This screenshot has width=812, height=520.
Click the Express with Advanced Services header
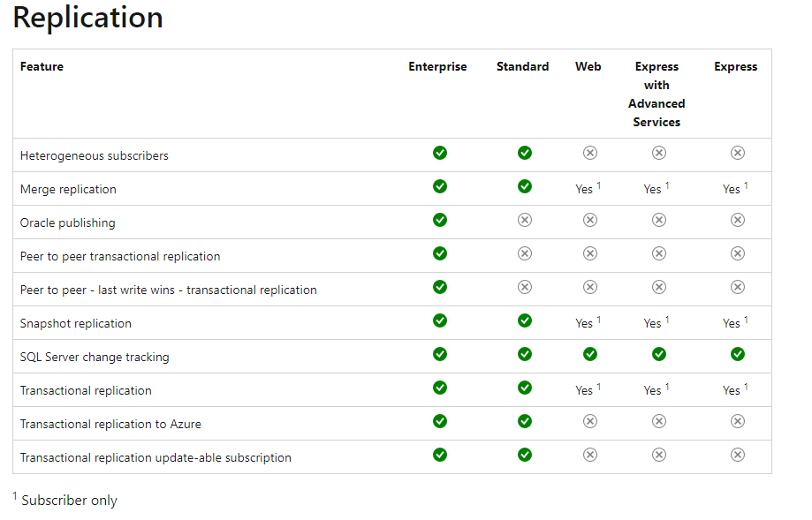pyautogui.click(x=656, y=94)
